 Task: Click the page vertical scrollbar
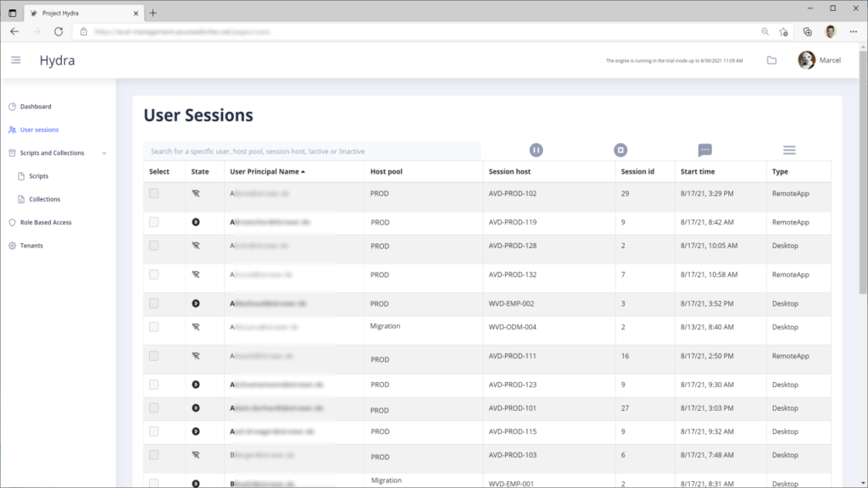coord(863,170)
